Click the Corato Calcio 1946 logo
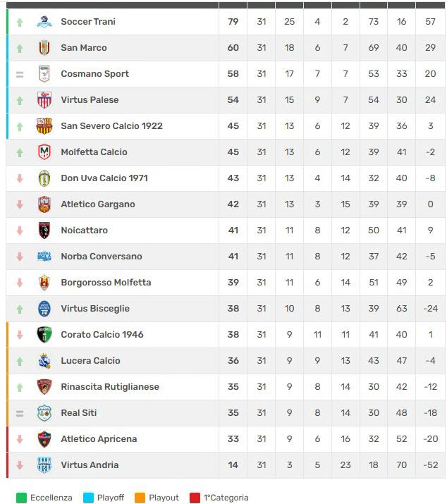Image resolution: width=447 pixels, height=504 pixels. point(44,335)
